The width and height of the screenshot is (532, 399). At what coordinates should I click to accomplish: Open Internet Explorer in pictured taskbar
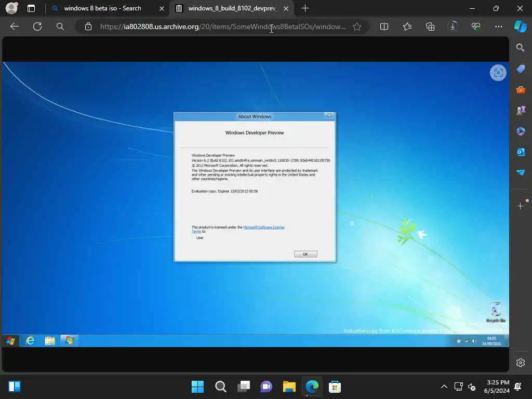[x=30, y=341]
